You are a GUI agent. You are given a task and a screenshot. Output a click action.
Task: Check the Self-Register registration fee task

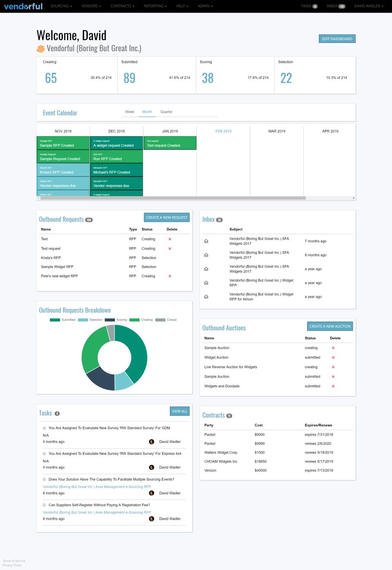pyautogui.click(x=45, y=505)
